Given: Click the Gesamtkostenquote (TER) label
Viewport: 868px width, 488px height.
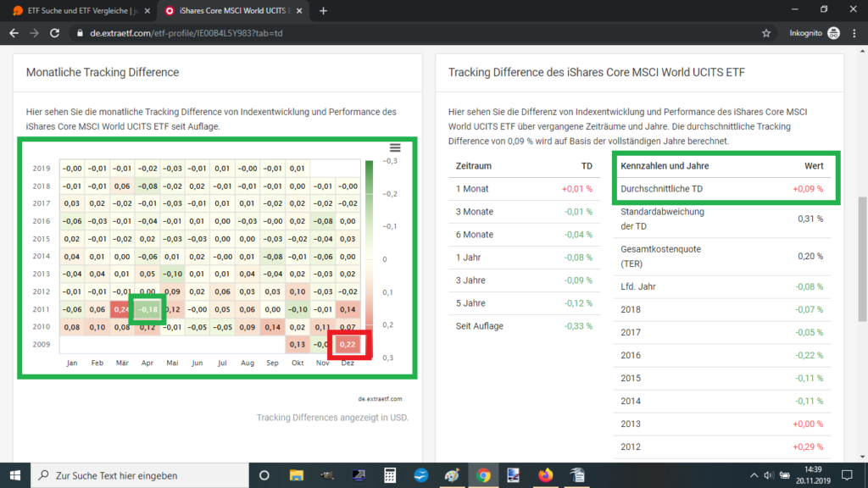Looking at the screenshot, I should click(660, 256).
